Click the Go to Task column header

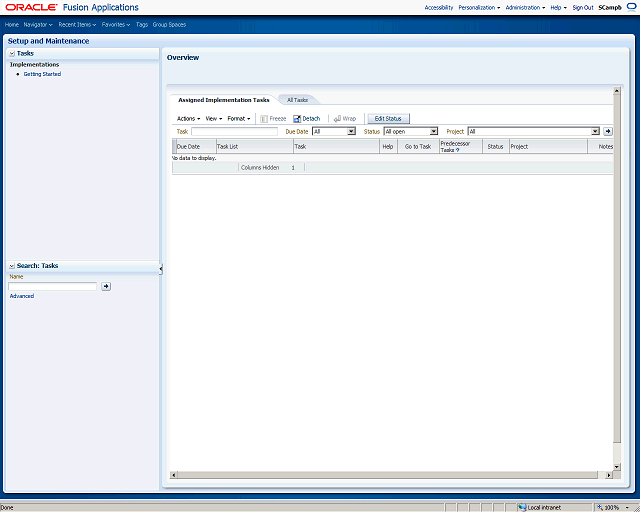click(418, 147)
